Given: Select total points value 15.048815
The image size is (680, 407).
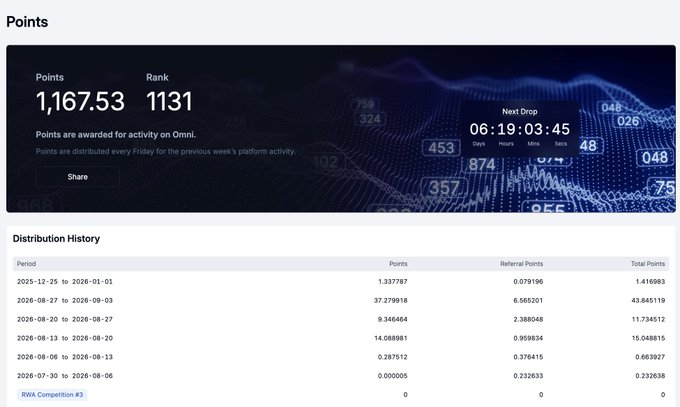Looking at the screenshot, I should click(x=648, y=338).
